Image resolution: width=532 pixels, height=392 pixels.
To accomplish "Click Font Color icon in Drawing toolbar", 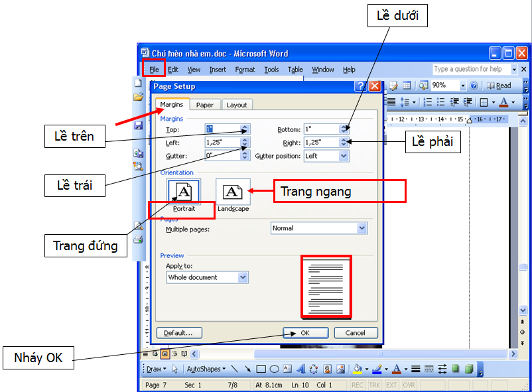I will coord(396,369).
